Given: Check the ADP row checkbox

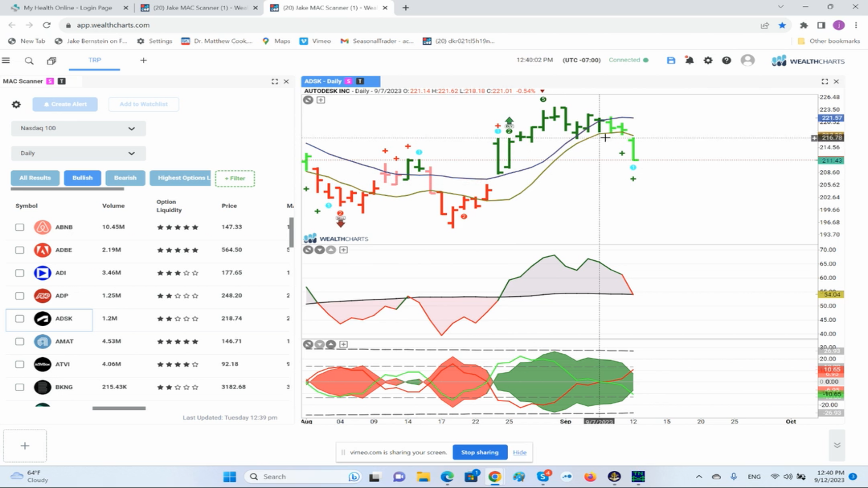Looking at the screenshot, I should coord(19,296).
